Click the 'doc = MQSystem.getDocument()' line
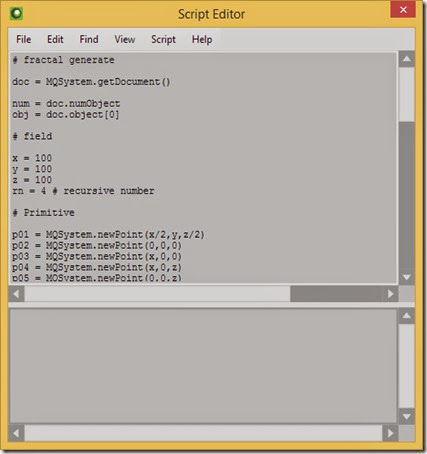Viewport: 427px width, 454px height. click(91, 82)
